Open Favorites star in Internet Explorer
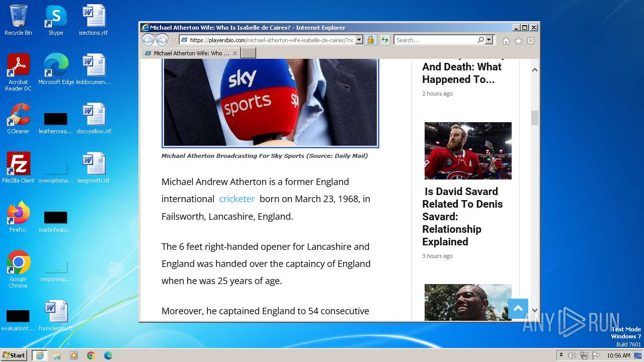This screenshot has width=644, height=362. tap(518, 41)
